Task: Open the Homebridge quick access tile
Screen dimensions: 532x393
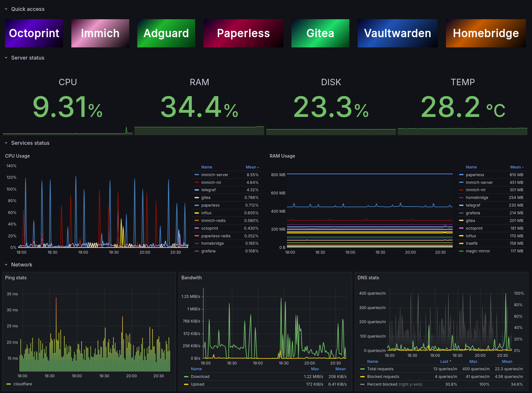Action: pyautogui.click(x=486, y=33)
